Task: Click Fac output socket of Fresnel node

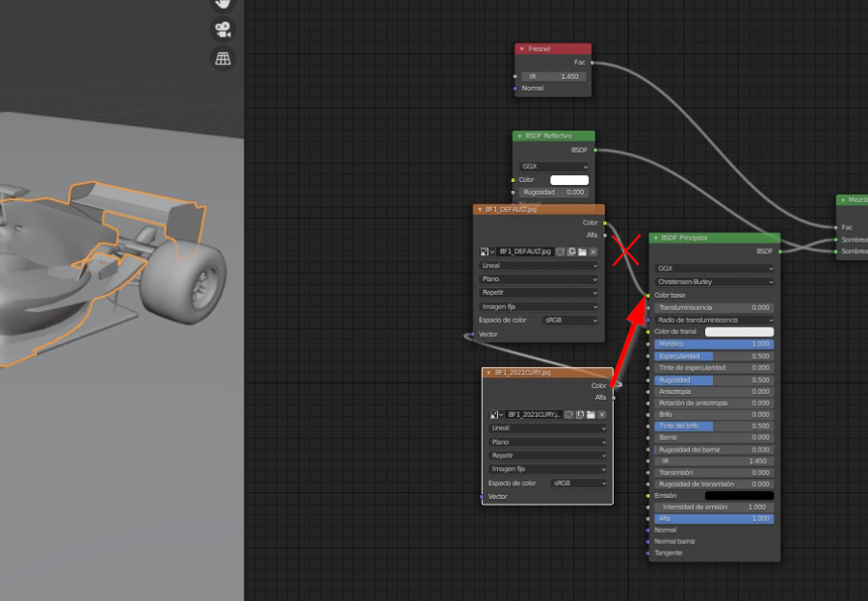Action: [x=592, y=63]
